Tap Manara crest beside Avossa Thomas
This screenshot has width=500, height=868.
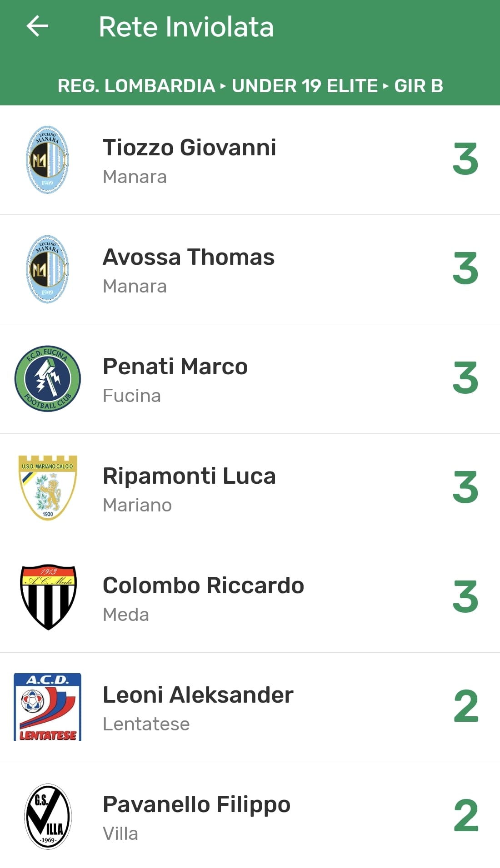47,269
